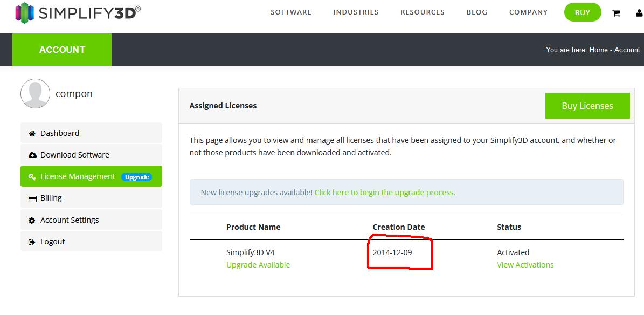The height and width of the screenshot is (315, 644).
Task: Click the Creation Date column header
Action: 399,227
